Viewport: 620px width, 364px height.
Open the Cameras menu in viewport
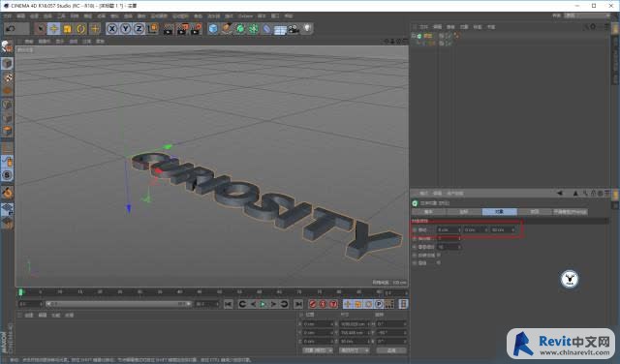[45, 42]
